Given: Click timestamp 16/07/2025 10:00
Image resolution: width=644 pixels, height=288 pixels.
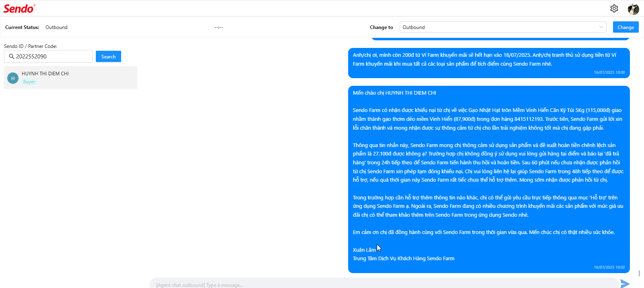Looking at the screenshot, I should [609, 73].
